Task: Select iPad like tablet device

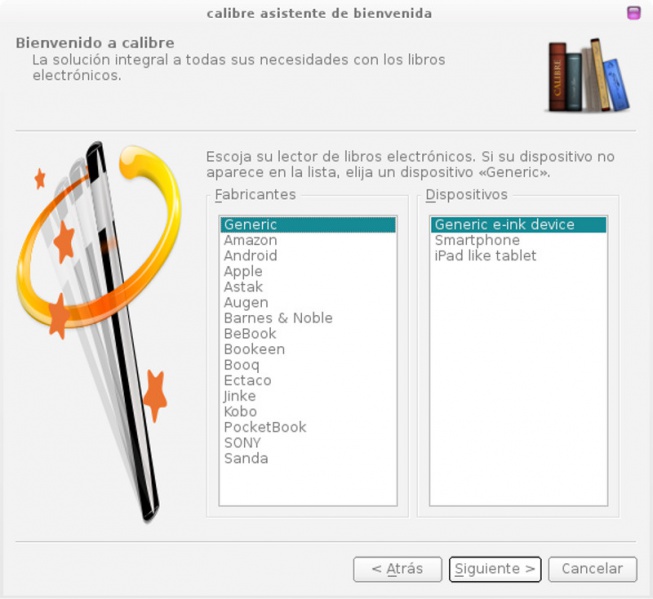Action: point(518,256)
